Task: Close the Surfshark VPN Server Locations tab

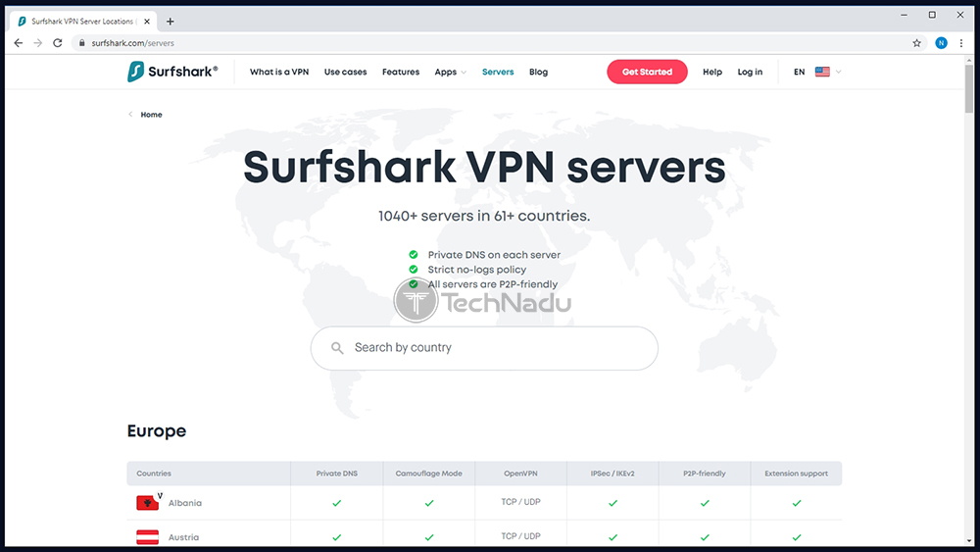Action: 147,22
